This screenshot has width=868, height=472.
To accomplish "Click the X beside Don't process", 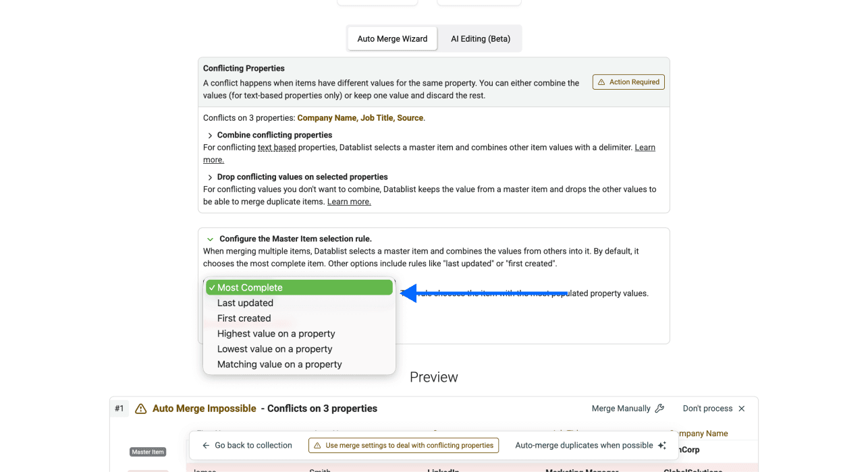I will pos(741,408).
